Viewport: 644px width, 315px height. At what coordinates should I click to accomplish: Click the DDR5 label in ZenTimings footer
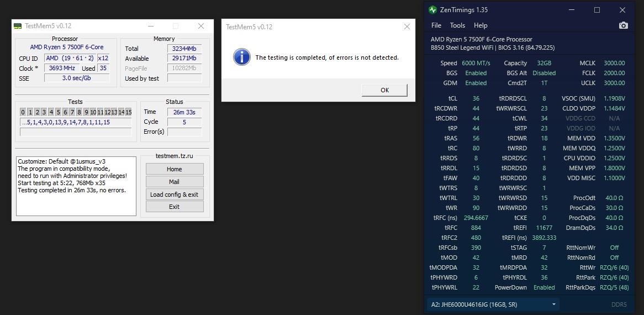point(619,305)
